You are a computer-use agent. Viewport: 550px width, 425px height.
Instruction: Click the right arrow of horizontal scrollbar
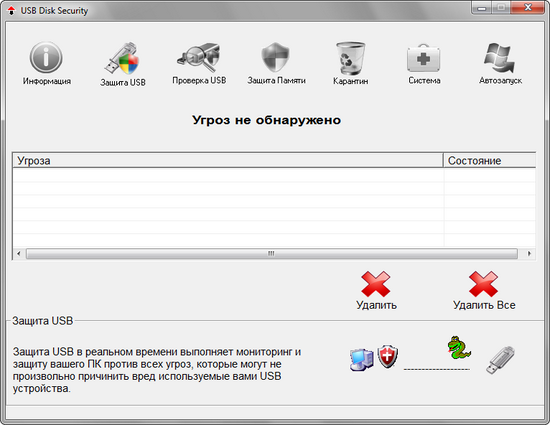coord(529,254)
